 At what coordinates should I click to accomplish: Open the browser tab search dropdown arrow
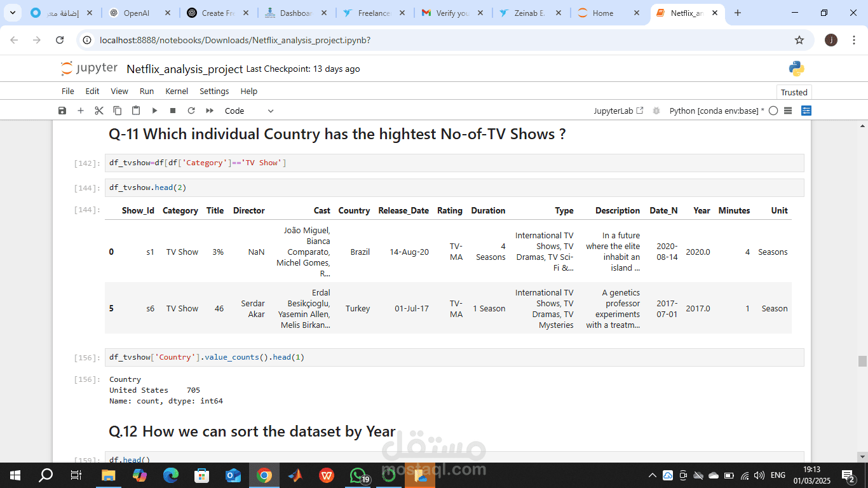click(13, 13)
